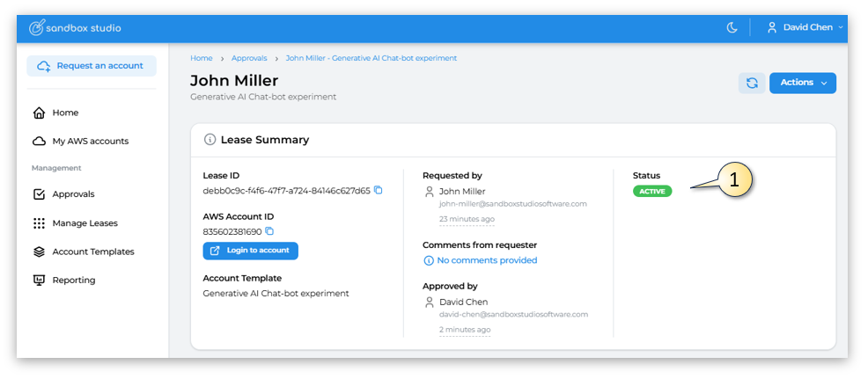This screenshot has height=379, width=868.
Task: Click Approvals breadcrumb link
Action: (x=249, y=58)
